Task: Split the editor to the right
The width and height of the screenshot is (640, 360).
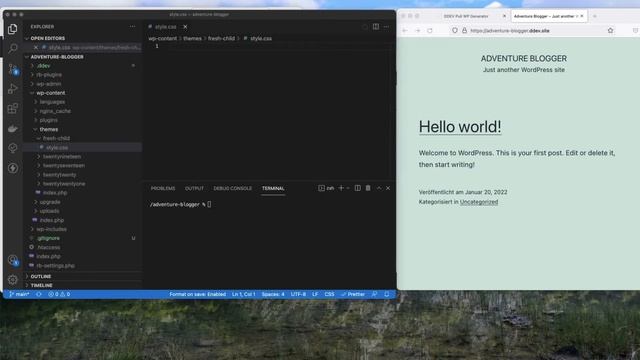Action: tap(376, 27)
